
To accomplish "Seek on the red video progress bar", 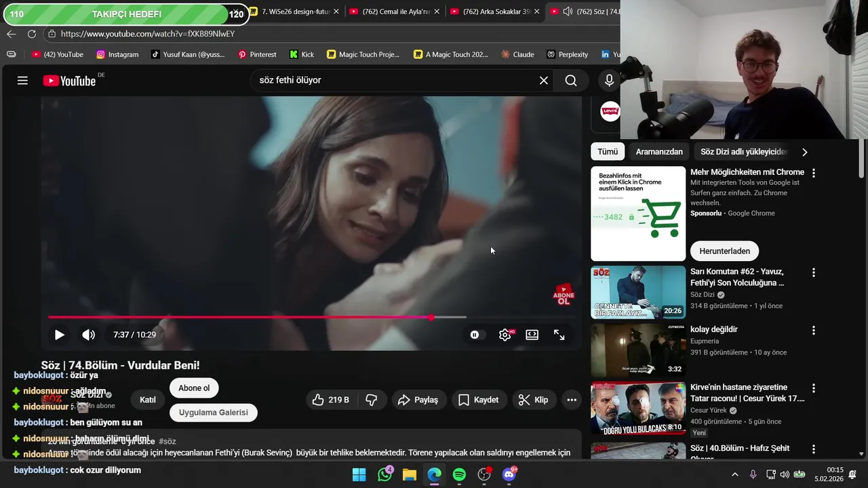I will coord(311,317).
